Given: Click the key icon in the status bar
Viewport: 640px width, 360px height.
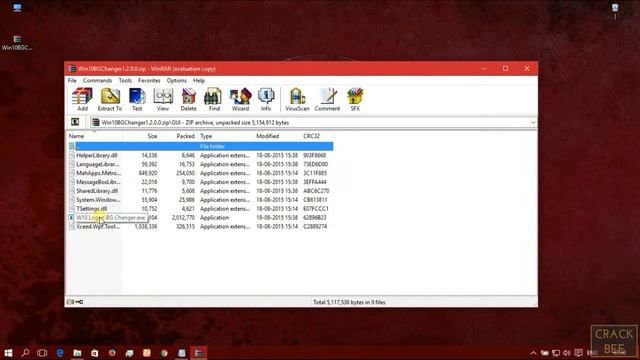Looking at the screenshot, I should click(x=80, y=302).
